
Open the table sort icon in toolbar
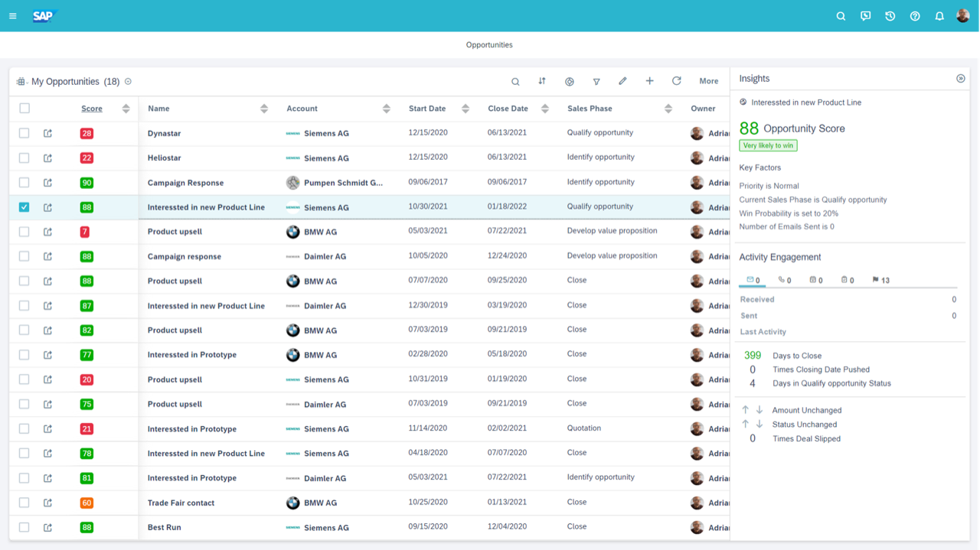[x=542, y=81]
